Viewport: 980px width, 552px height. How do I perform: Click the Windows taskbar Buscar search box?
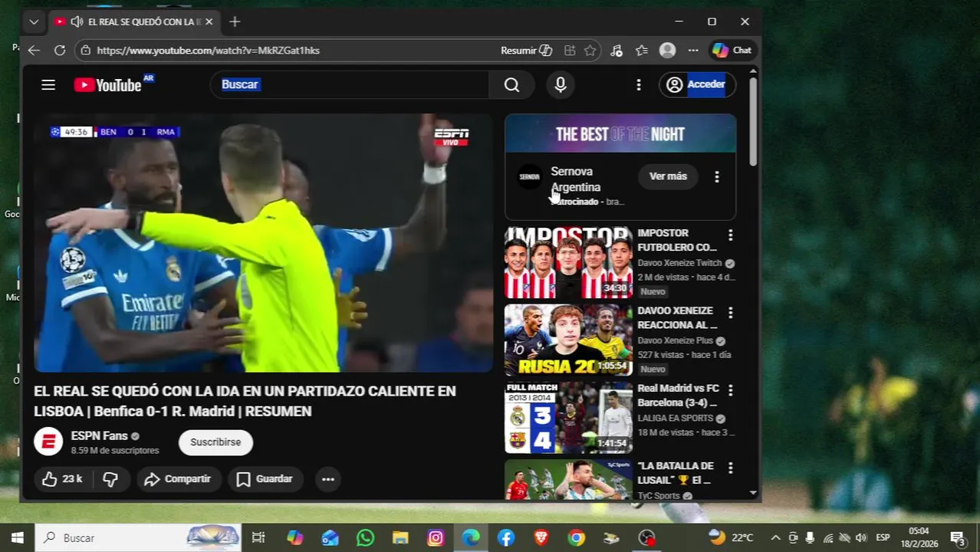pyautogui.click(x=138, y=537)
